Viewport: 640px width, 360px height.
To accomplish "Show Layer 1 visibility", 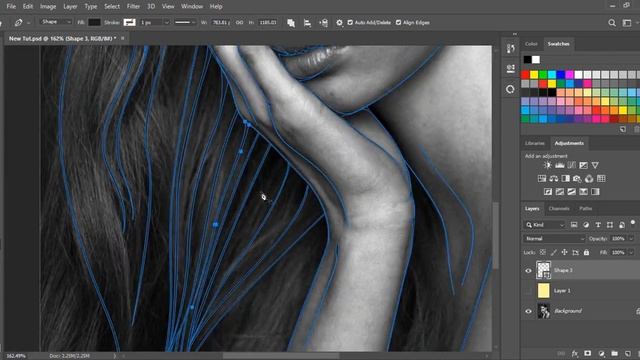I will tap(528, 291).
